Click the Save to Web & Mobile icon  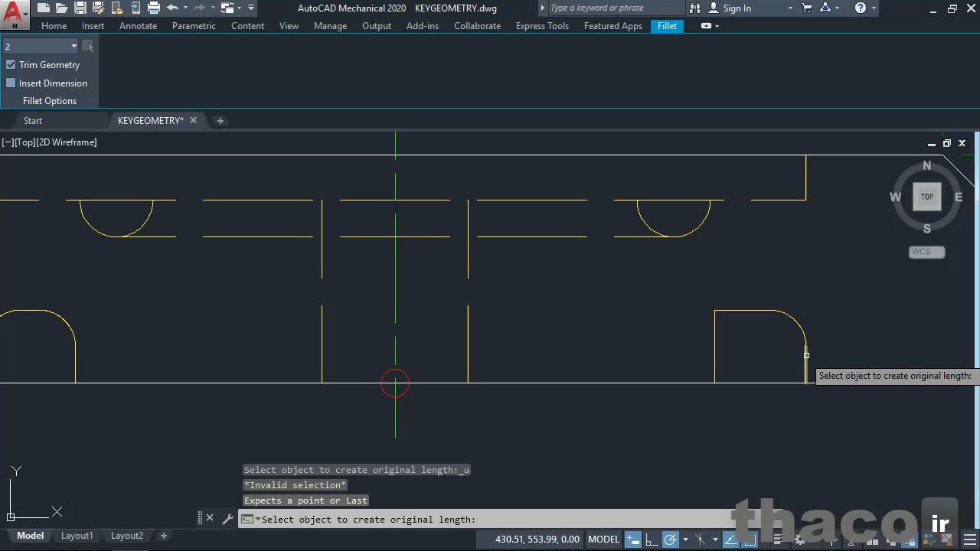tap(136, 8)
